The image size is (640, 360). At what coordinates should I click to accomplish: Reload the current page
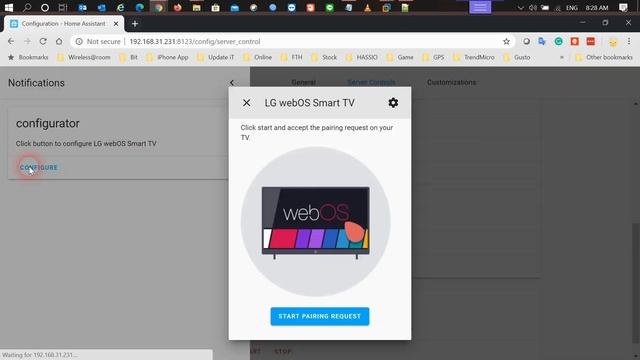coord(43,41)
